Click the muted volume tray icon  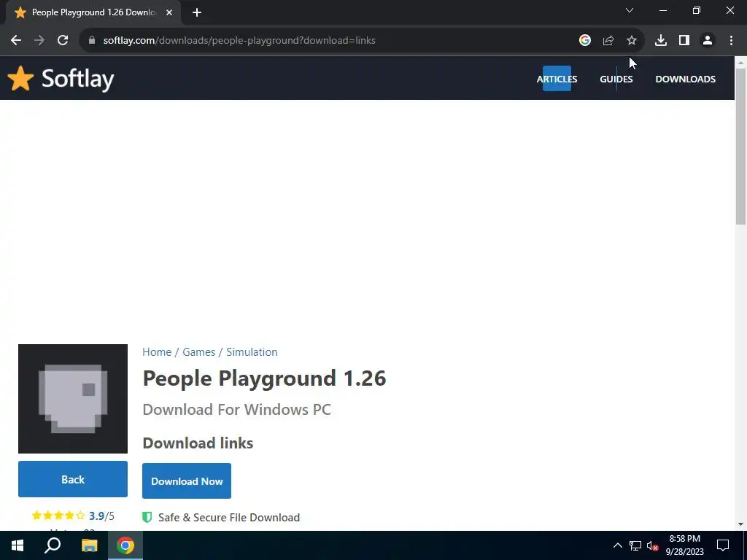tap(652, 545)
